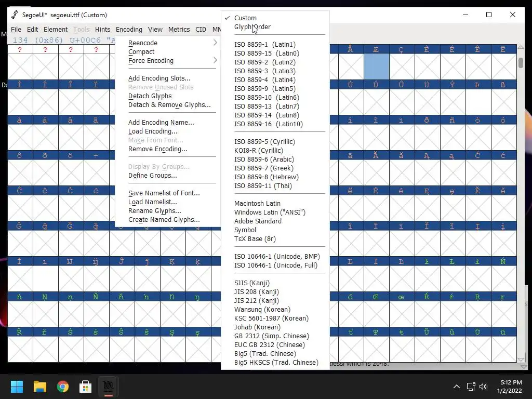Open taskbar clock showing 5:12 PM

point(509,387)
